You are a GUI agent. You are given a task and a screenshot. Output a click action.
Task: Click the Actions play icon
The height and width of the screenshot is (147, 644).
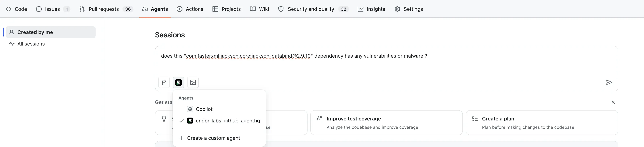tap(180, 9)
